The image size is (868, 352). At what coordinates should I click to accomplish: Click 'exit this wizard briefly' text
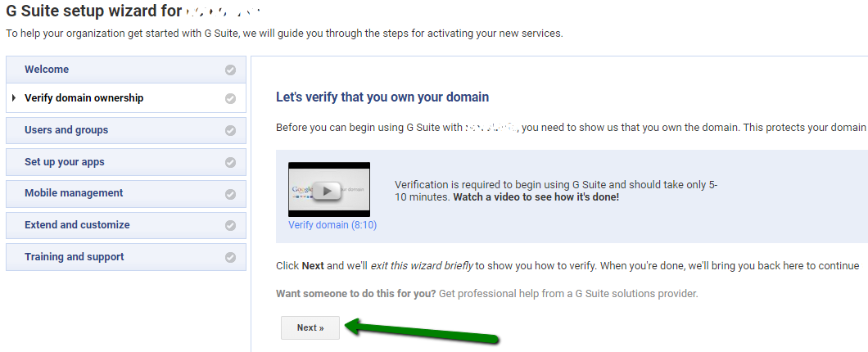point(422,266)
